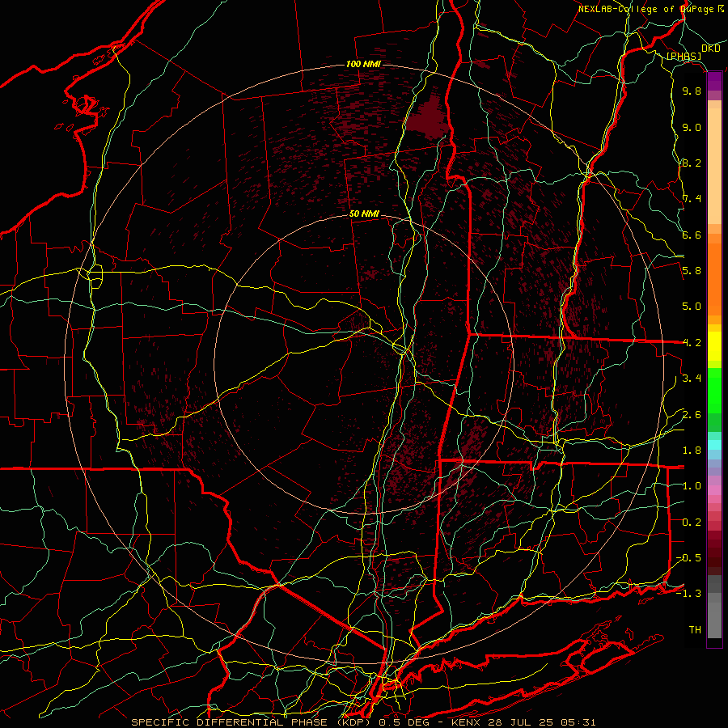Click the 3.4 legend value
This screenshot has height=728, width=728.
click(x=692, y=379)
